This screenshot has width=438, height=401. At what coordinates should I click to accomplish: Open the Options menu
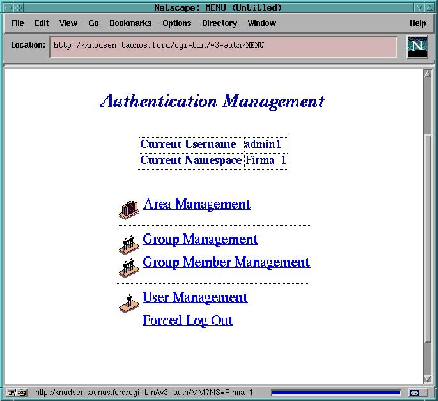tap(177, 23)
